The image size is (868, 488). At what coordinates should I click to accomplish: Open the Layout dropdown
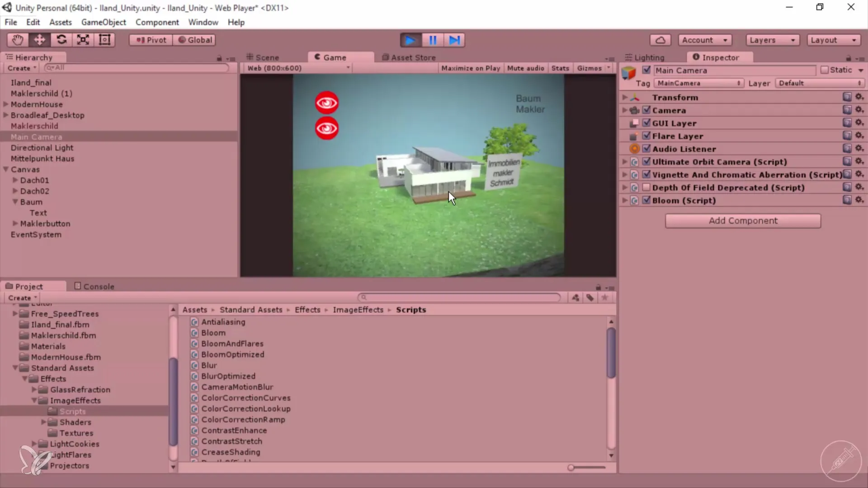pyautogui.click(x=834, y=40)
